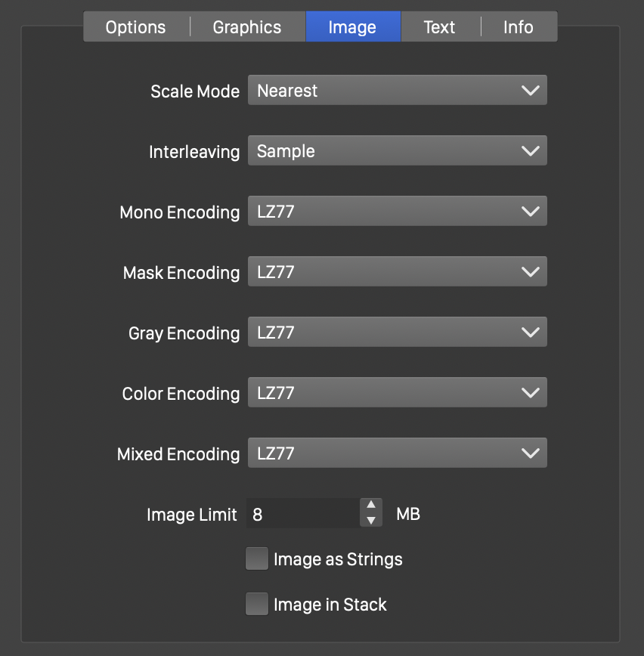Switch to the Options tab
The image size is (644, 656).
(x=136, y=27)
